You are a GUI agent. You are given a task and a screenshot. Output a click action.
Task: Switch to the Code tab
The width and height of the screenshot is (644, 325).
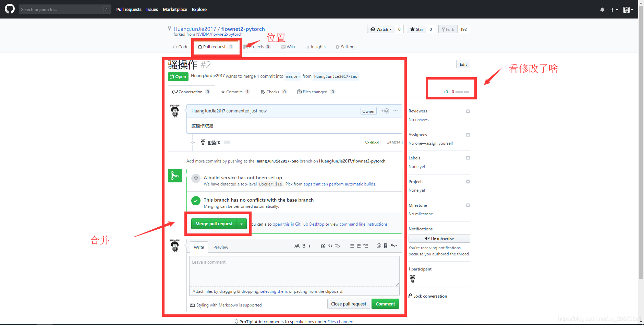(x=181, y=47)
